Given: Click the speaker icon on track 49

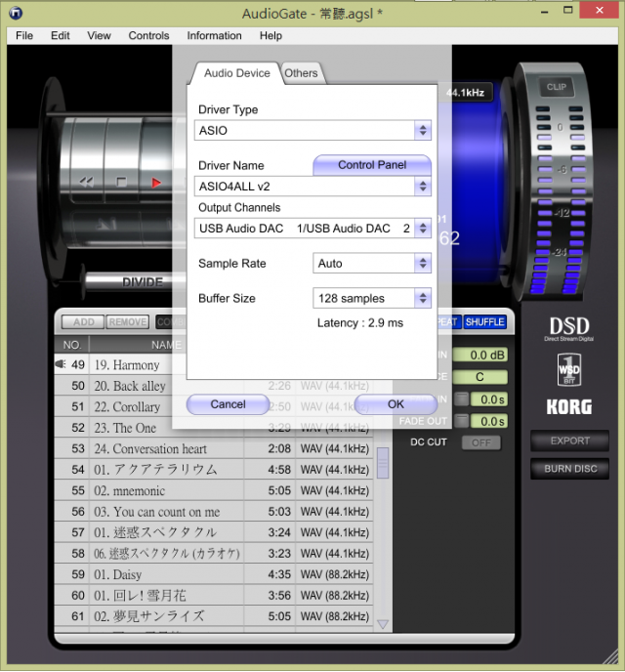Looking at the screenshot, I should tap(61, 364).
